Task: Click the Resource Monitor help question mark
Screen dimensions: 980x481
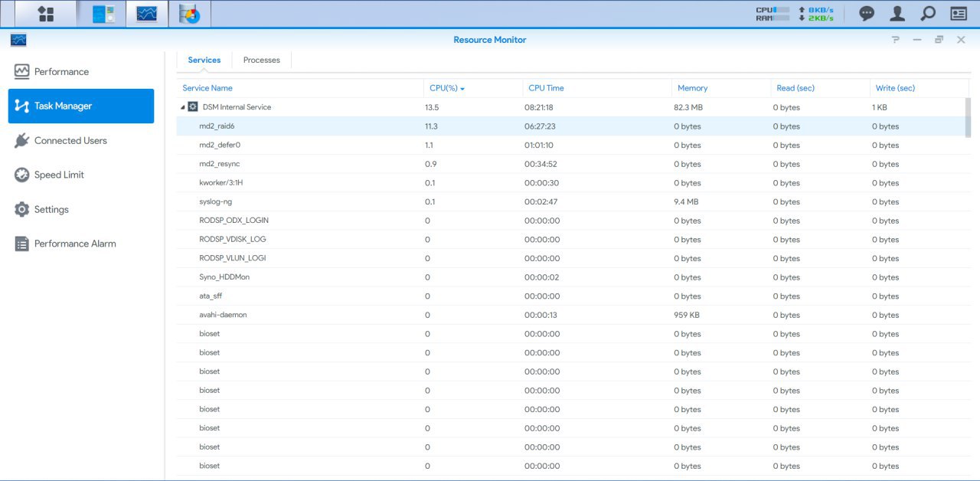Action: pyautogui.click(x=895, y=40)
